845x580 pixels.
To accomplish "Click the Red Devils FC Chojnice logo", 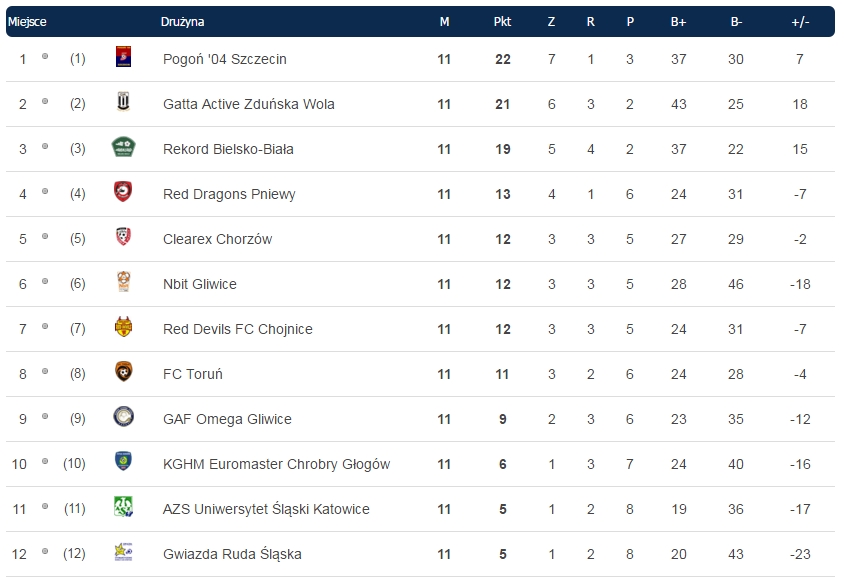I will click(x=123, y=328).
